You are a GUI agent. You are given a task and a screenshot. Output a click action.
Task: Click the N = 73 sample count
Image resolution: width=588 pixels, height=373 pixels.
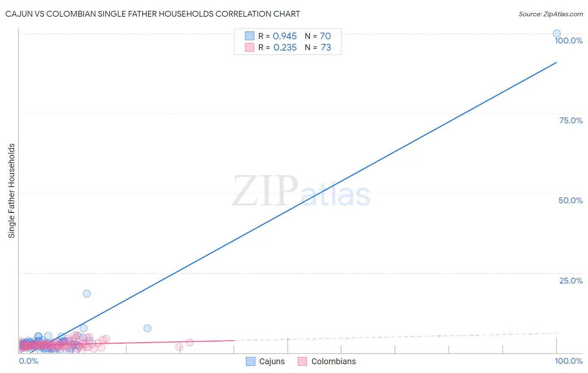point(318,48)
